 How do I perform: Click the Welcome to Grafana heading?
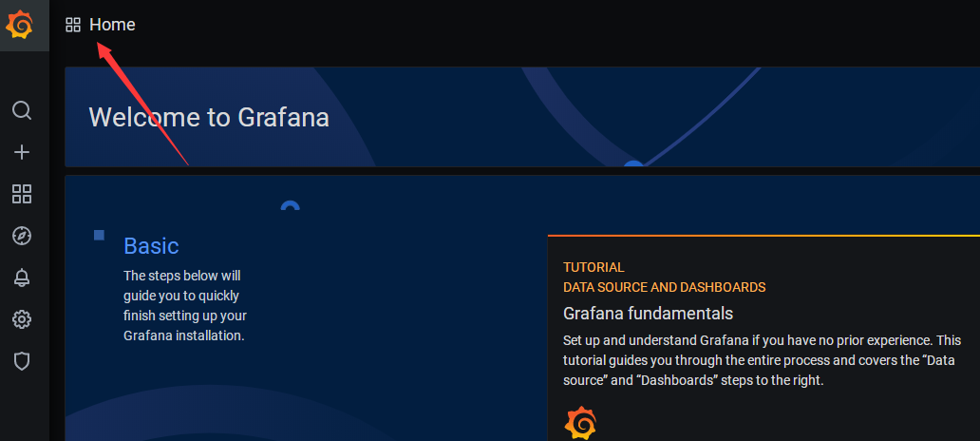click(x=209, y=118)
